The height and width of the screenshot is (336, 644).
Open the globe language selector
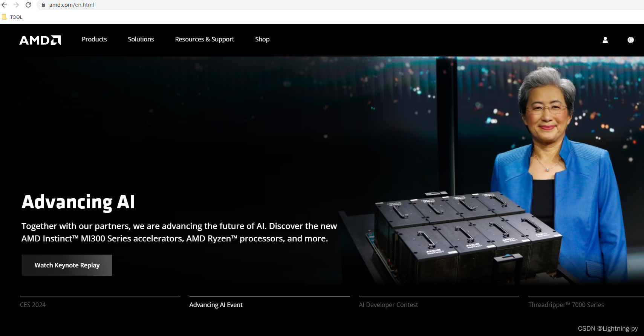coord(630,40)
